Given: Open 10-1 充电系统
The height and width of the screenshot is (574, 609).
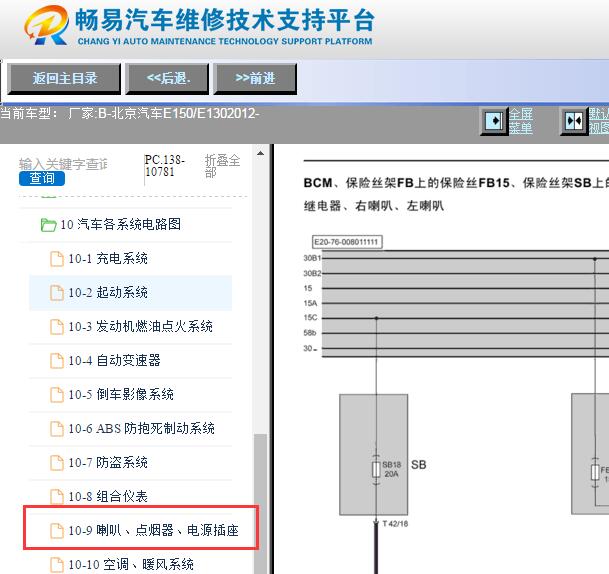Looking at the screenshot, I should click(x=108, y=258).
